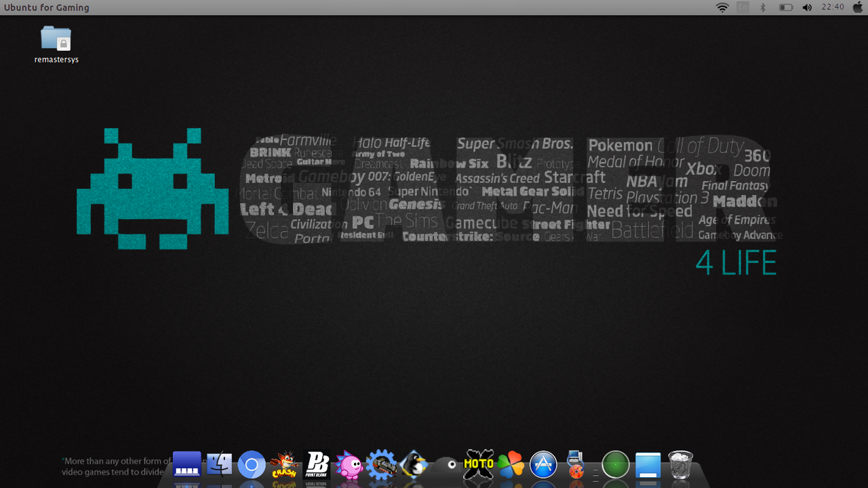Start the Crash Bandicoot game icon

[284, 465]
